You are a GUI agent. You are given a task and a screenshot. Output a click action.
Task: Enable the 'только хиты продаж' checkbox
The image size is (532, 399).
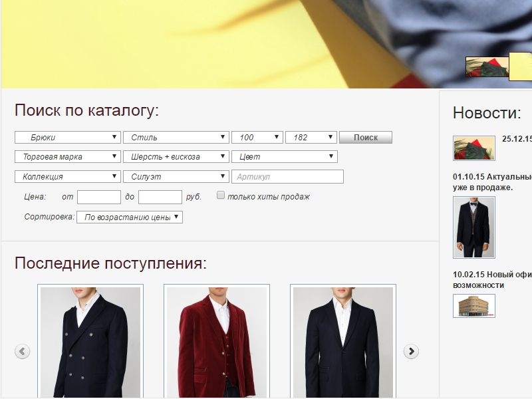point(221,196)
